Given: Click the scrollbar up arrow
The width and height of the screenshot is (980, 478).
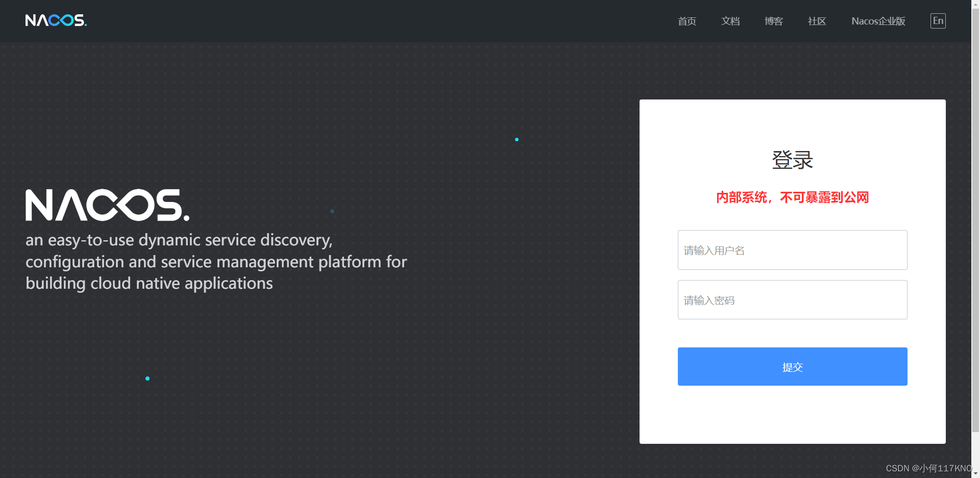Looking at the screenshot, I should tap(975, 4).
